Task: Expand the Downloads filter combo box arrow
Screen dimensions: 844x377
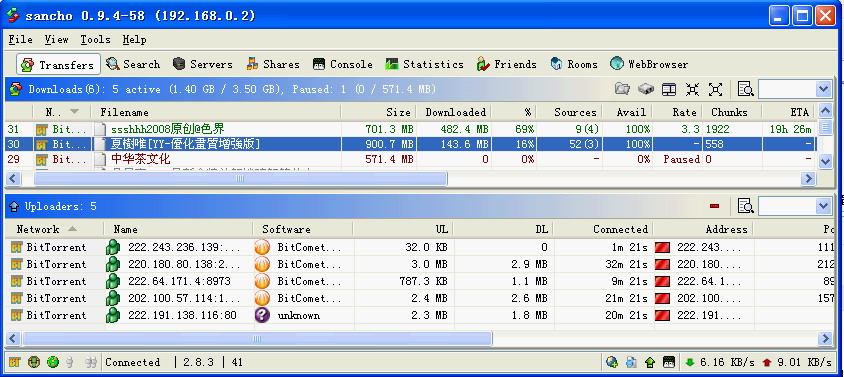Action: [823, 89]
